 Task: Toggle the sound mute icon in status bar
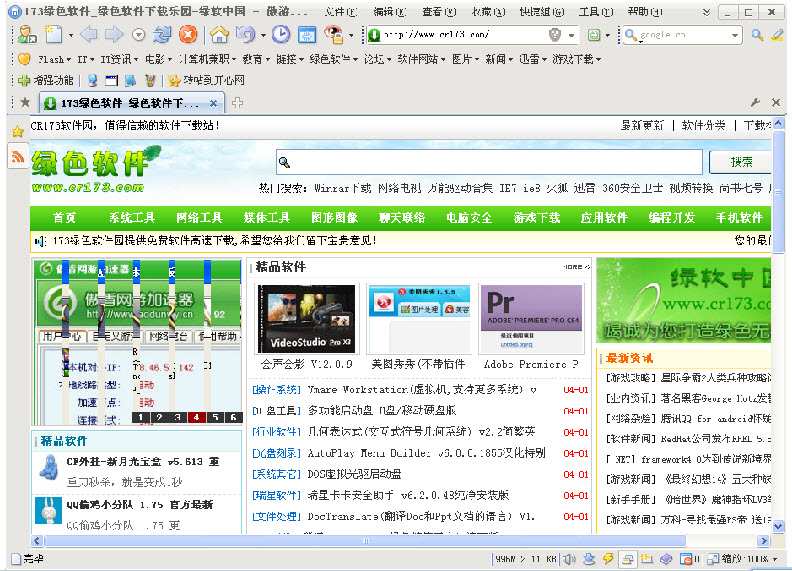[x=568, y=558]
